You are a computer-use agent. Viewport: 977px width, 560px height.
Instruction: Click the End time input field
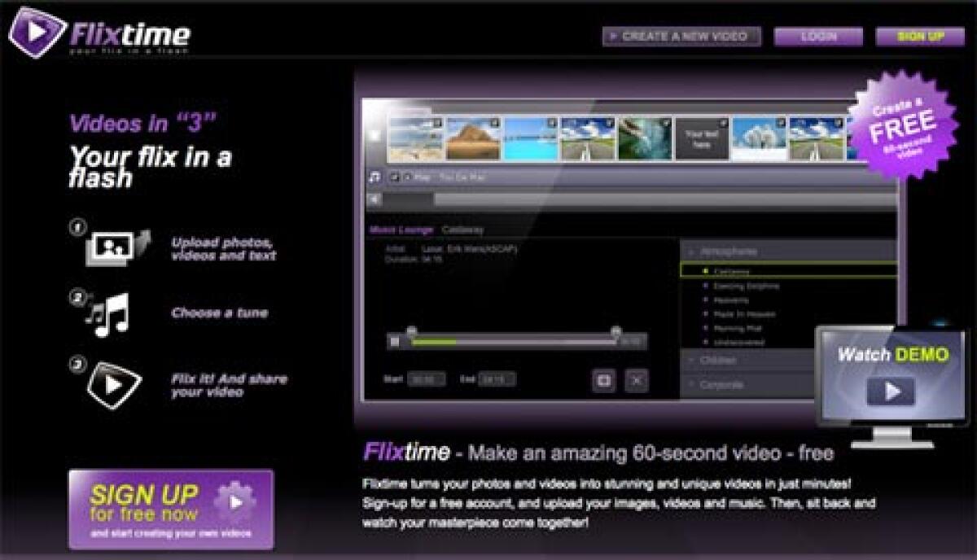(x=497, y=379)
